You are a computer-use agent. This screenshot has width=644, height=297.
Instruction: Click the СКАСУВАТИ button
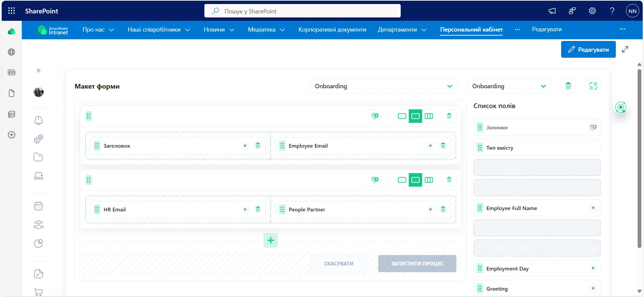[339, 263]
